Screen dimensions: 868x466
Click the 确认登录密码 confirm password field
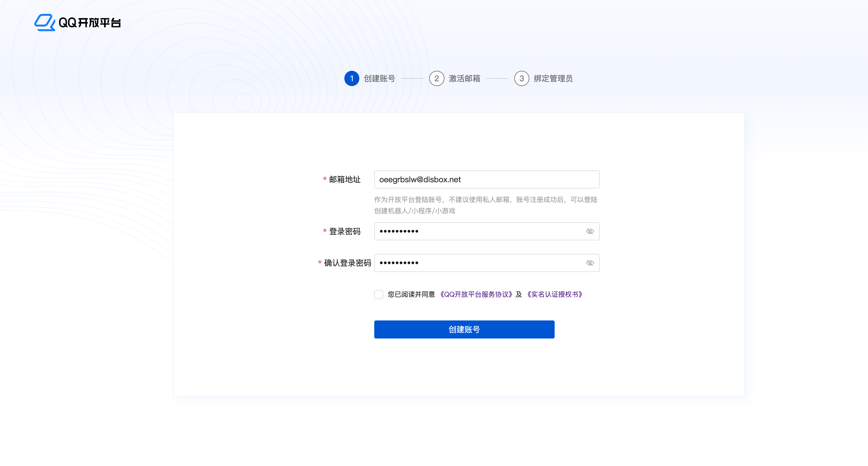(x=479, y=263)
